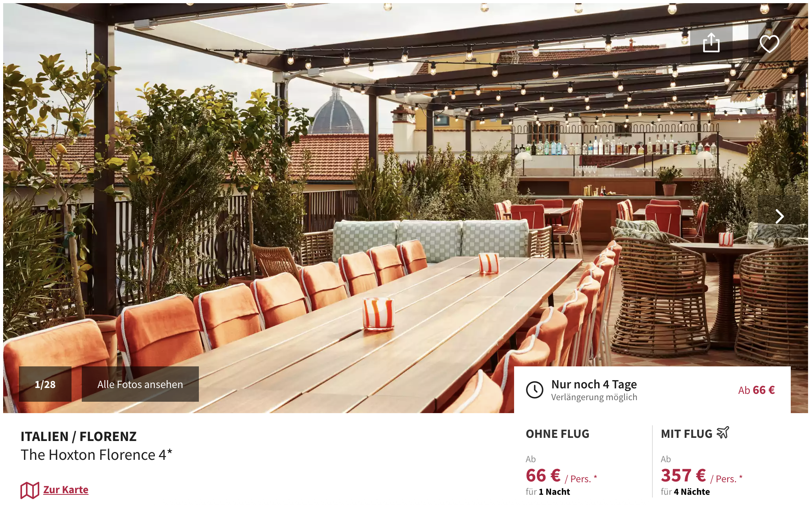Click Alle Fotos ansehen button
The width and height of the screenshot is (812, 505).
click(x=140, y=384)
